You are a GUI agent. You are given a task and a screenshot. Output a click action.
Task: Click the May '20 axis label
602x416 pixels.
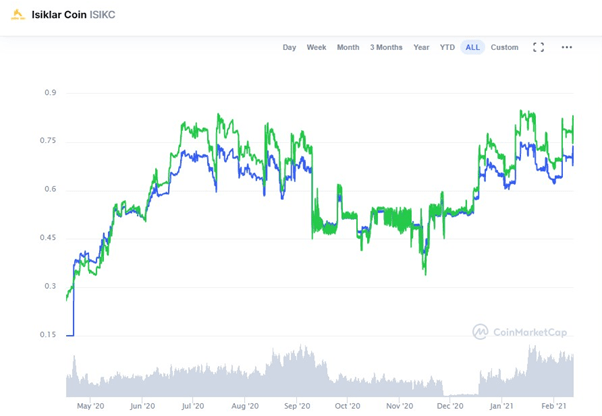[91, 406]
